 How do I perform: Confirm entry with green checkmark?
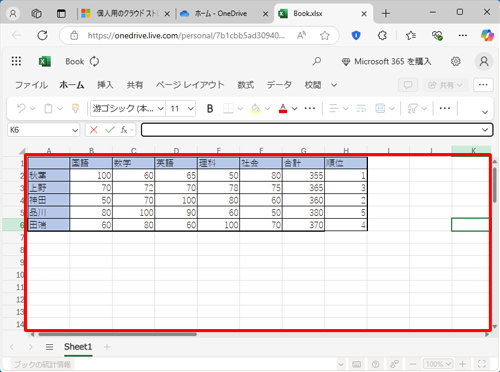pyautogui.click(x=110, y=130)
